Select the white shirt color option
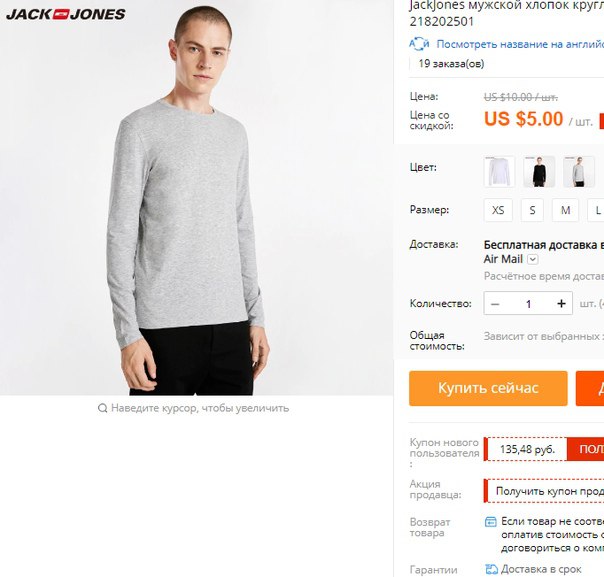The height and width of the screenshot is (577, 604). pyautogui.click(x=499, y=171)
